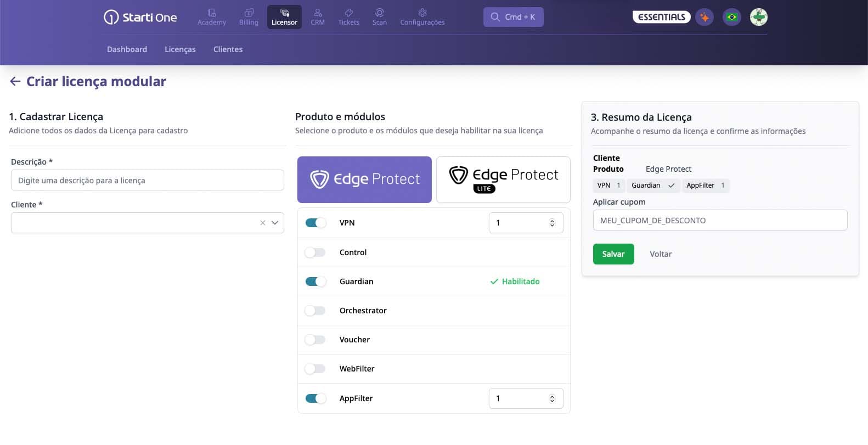The image size is (868, 445).
Task: Go to the Billing module icon
Action: [249, 13]
